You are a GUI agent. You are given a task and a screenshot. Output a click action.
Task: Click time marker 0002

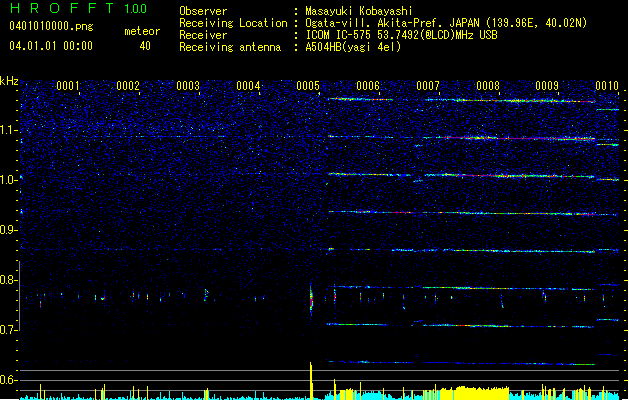click(x=128, y=86)
